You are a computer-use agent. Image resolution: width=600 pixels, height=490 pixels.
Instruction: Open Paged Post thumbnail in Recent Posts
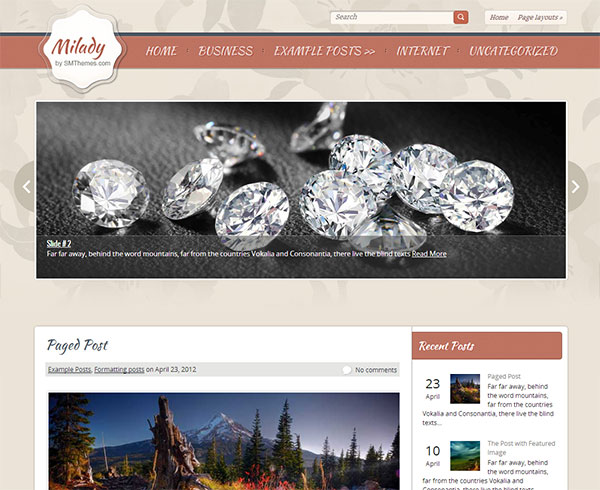click(x=465, y=389)
